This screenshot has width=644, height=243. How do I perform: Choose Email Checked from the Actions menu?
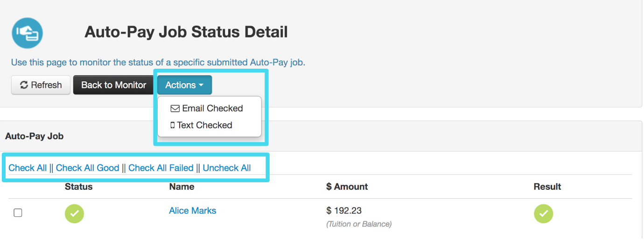pos(207,108)
